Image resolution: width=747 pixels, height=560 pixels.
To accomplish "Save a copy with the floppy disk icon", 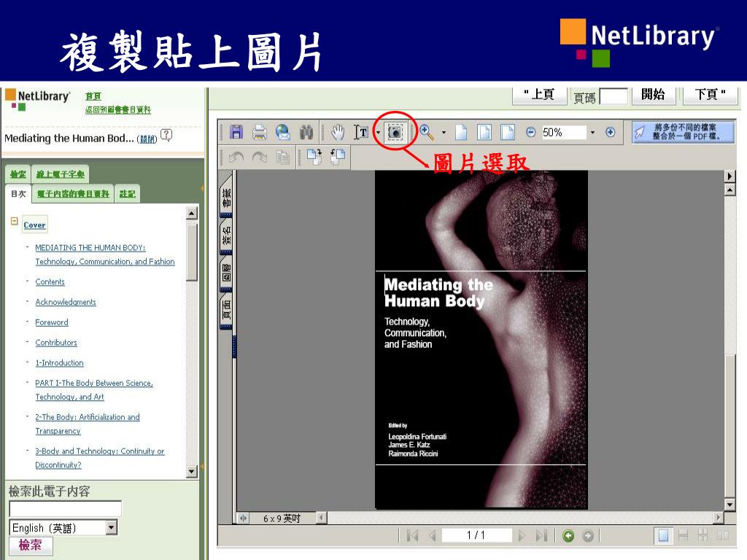I will 236,132.
